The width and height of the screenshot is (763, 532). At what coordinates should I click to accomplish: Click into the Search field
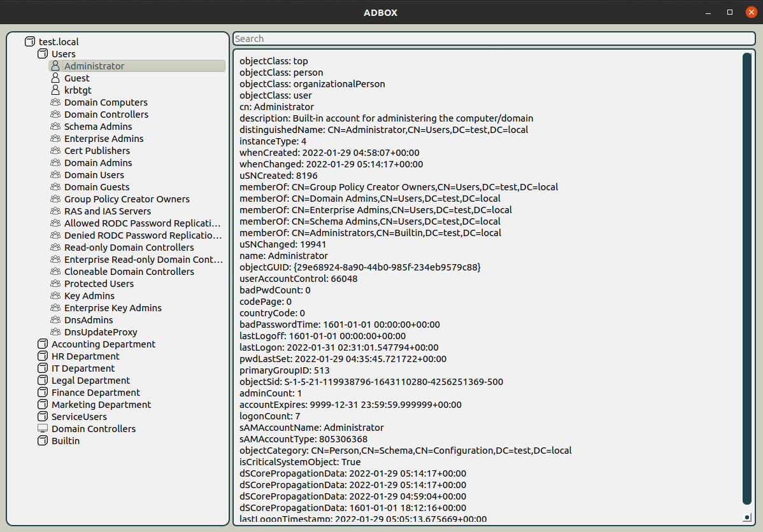pos(494,38)
